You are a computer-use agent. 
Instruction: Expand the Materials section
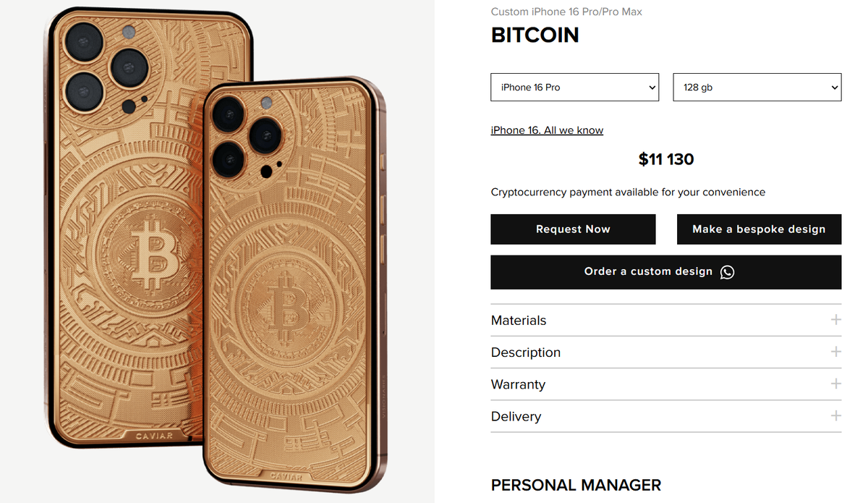coord(519,321)
